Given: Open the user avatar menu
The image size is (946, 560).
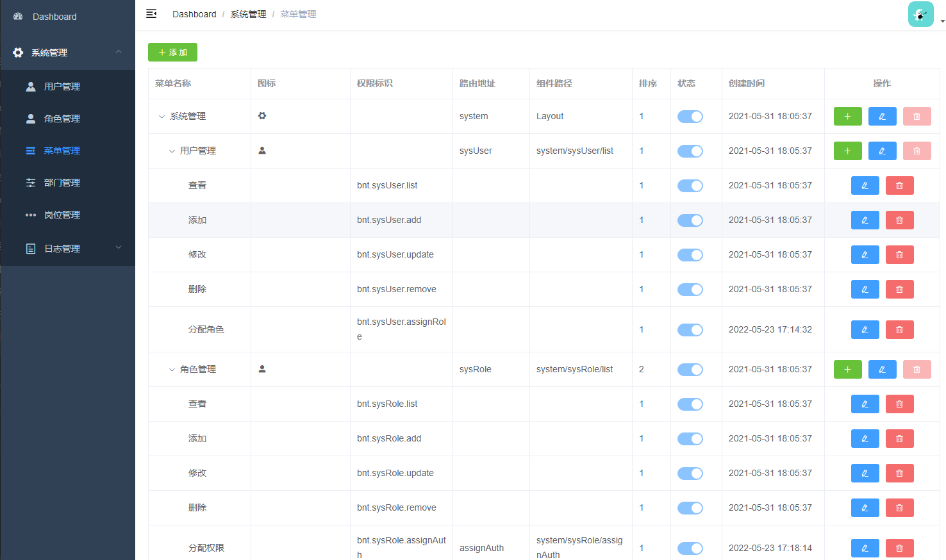Looking at the screenshot, I should point(920,14).
